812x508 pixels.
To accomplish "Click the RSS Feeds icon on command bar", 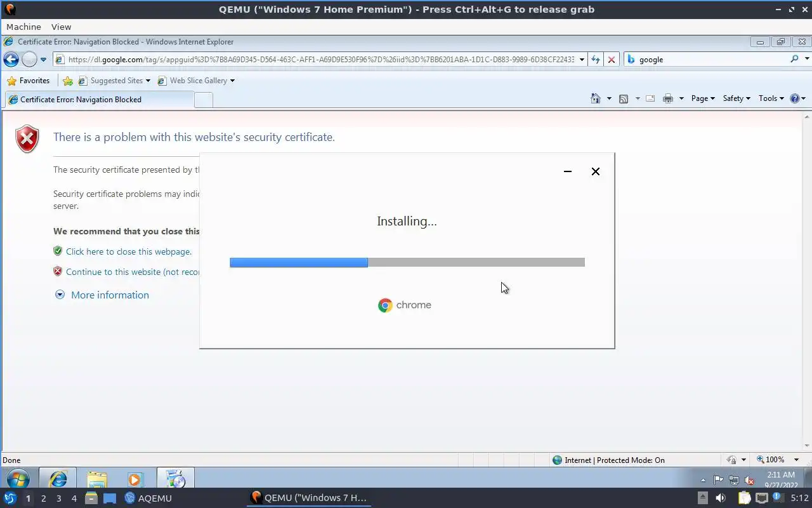I will pos(624,98).
